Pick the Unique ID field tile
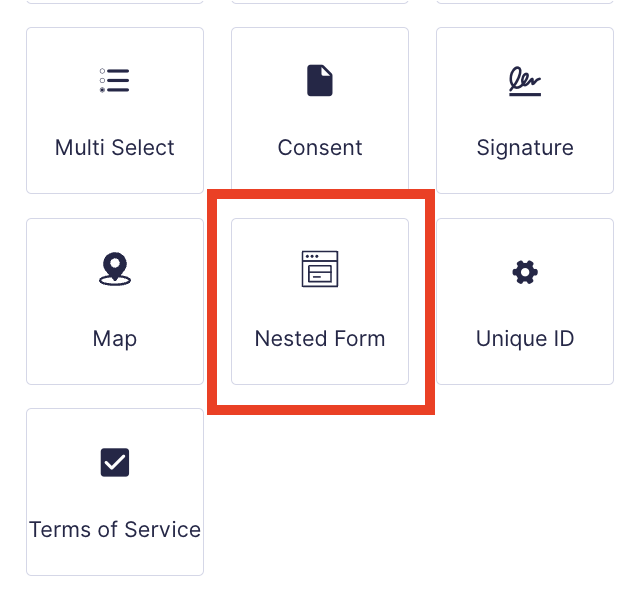Image resolution: width=640 pixels, height=610 pixels. 525,301
